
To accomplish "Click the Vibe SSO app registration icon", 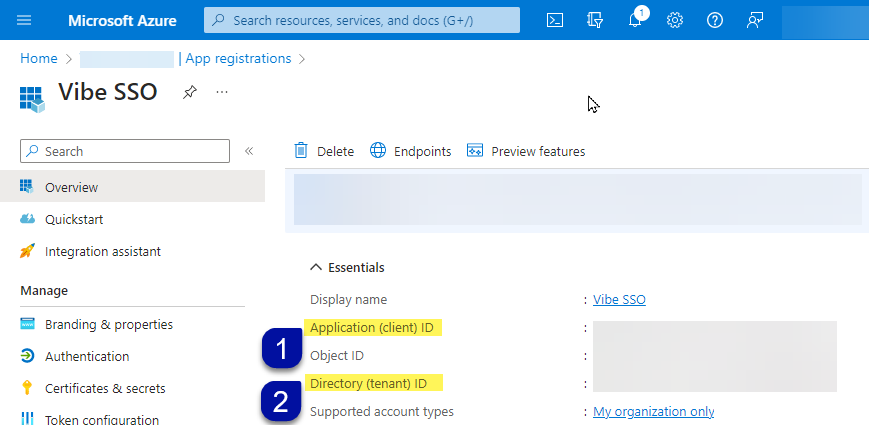I will (32, 99).
